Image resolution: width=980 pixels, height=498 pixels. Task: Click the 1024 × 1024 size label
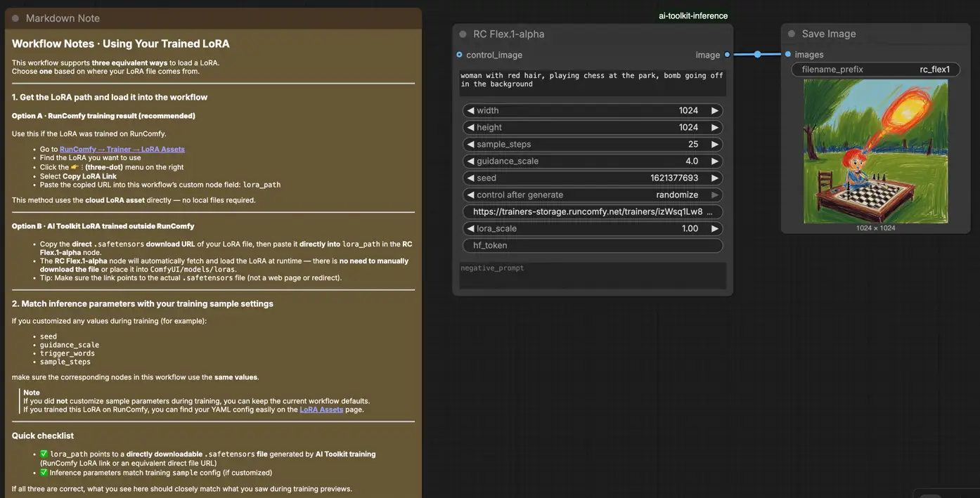click(x=876, y=228)
